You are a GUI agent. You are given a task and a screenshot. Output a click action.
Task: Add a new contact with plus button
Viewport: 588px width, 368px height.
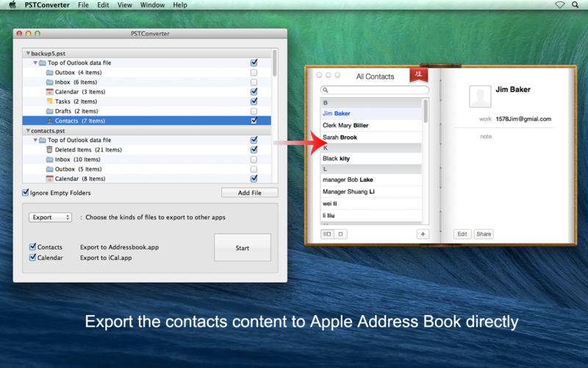[x=423, y=234]
